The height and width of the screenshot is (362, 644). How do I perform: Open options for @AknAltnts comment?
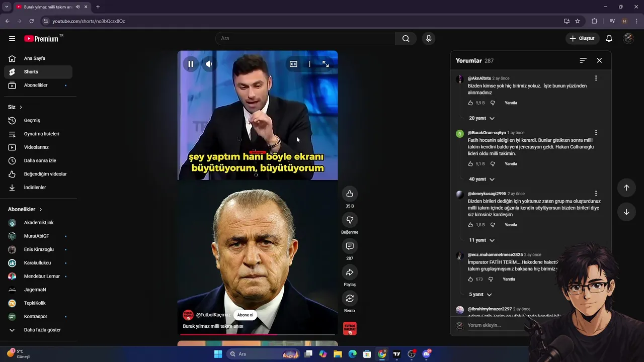point(596,78)
